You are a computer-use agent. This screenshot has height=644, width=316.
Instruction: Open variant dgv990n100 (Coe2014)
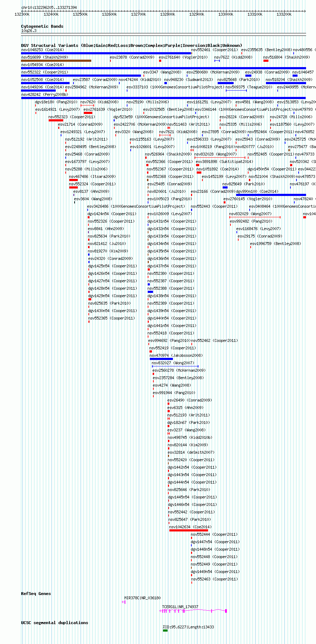click(x=257, y=191)
